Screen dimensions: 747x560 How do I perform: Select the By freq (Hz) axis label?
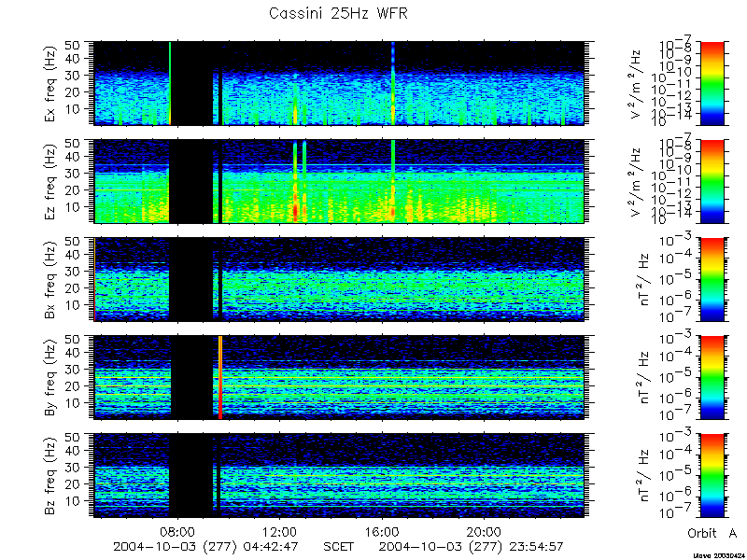tap(50, 378)
